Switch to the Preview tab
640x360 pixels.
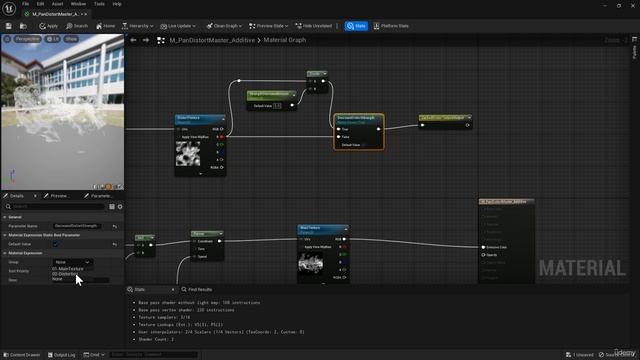coord(58,196)
